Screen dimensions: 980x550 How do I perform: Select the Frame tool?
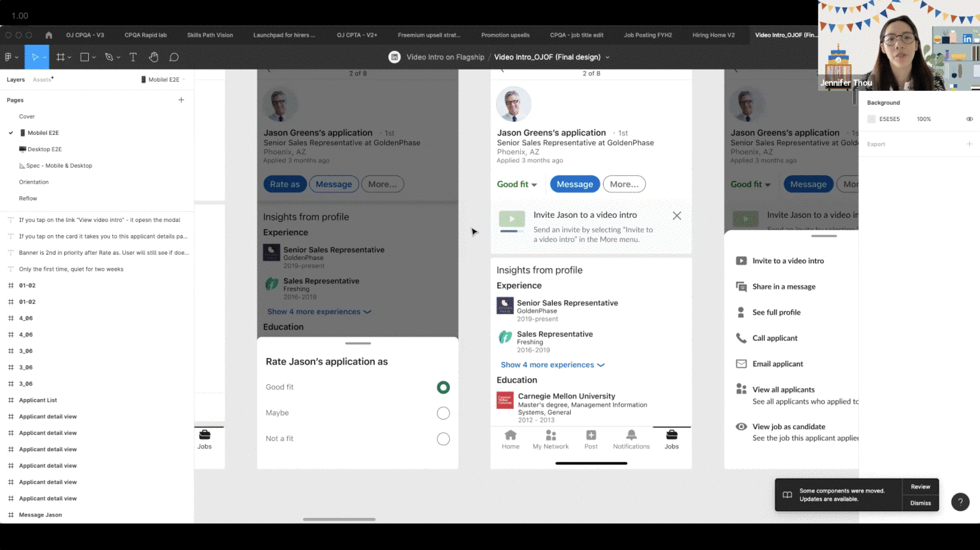[x=61, y=57]
